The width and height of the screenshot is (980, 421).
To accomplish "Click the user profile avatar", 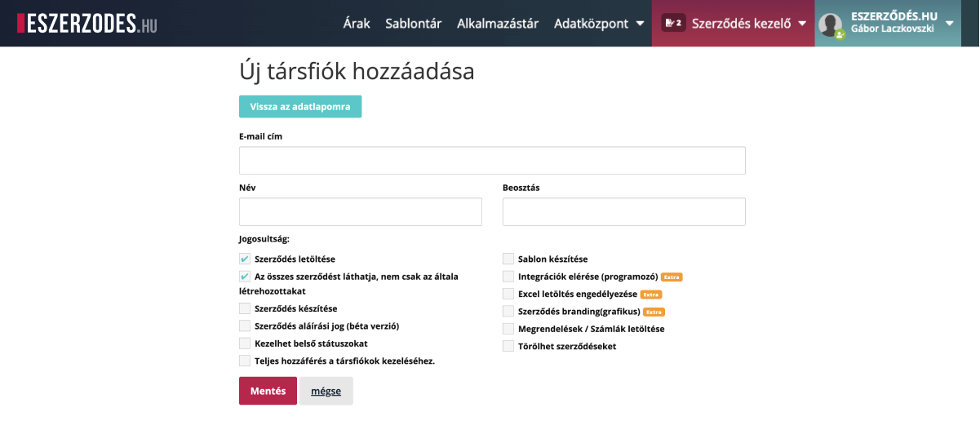I will (x=831, y=24).
